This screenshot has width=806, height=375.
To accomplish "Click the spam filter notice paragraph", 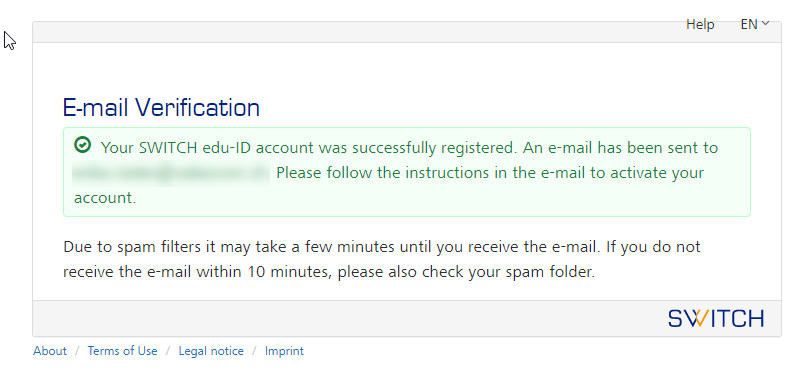I will [381, 259].
